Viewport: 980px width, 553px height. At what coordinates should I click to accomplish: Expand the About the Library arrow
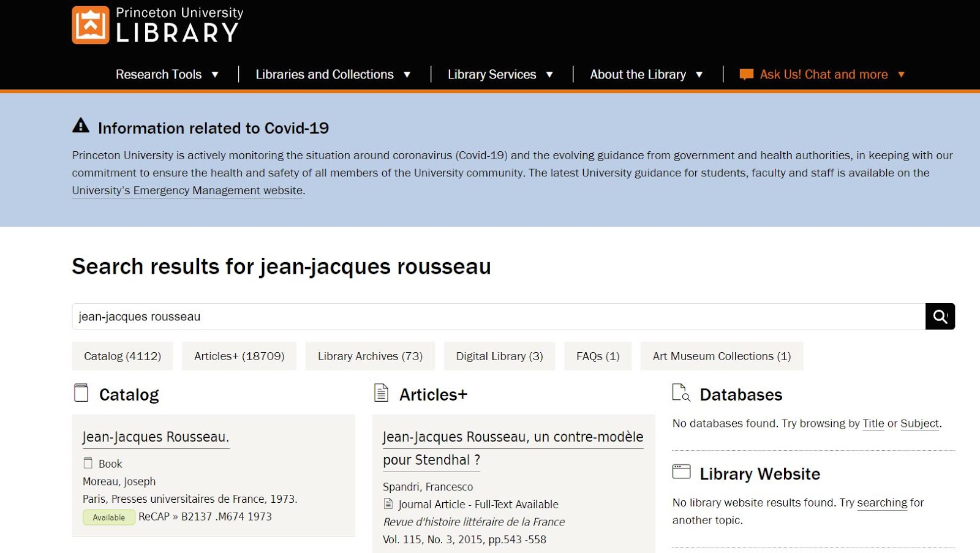pos(699,75)
